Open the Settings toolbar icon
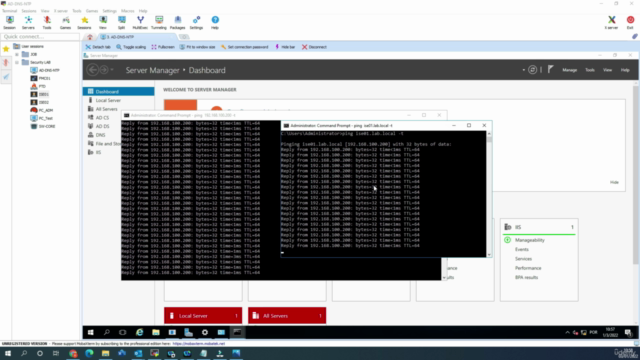The height and width of the screenshot is (360, 640). pyautogui.click(x=196, y=22)
